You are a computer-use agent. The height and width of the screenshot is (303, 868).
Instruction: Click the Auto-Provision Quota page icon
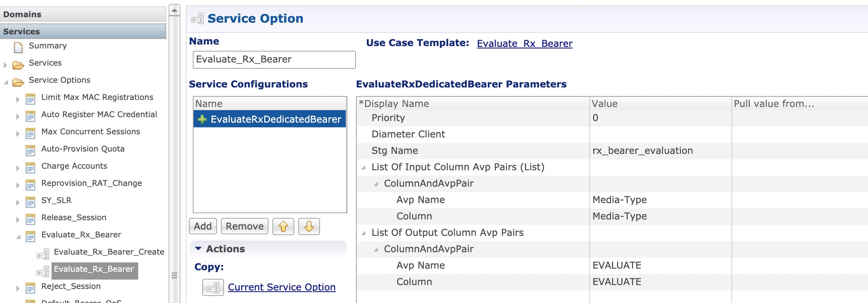(x=30, y=150)
